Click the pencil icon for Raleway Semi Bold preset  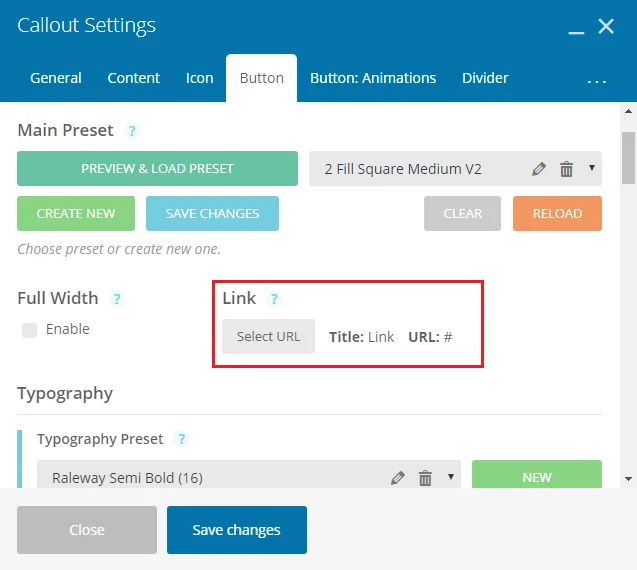click(398, 478)
